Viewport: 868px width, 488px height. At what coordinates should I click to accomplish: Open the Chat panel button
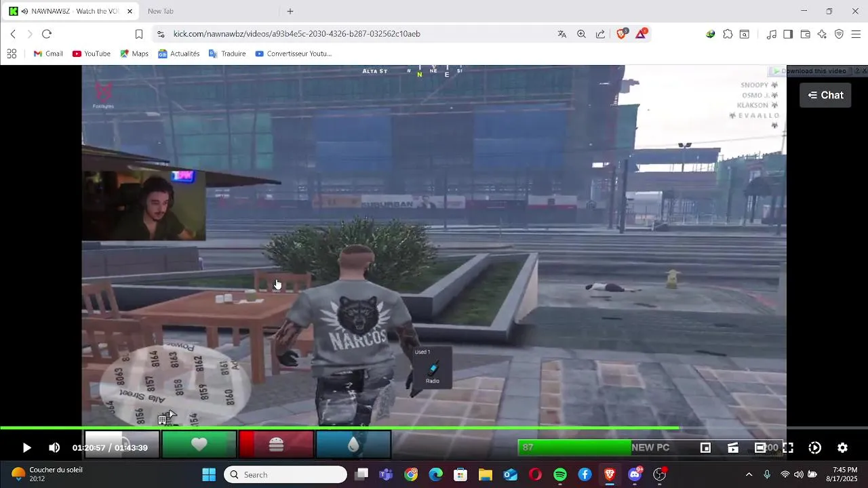(825, 95)
